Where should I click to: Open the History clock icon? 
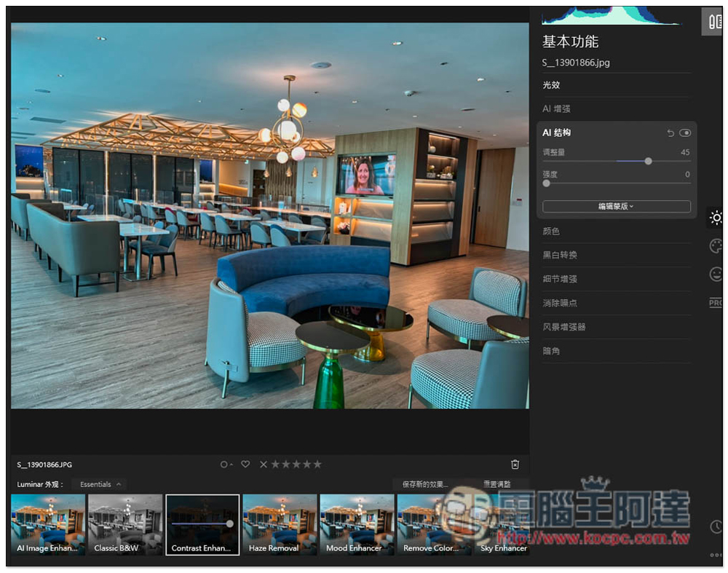tap(716, 526)
